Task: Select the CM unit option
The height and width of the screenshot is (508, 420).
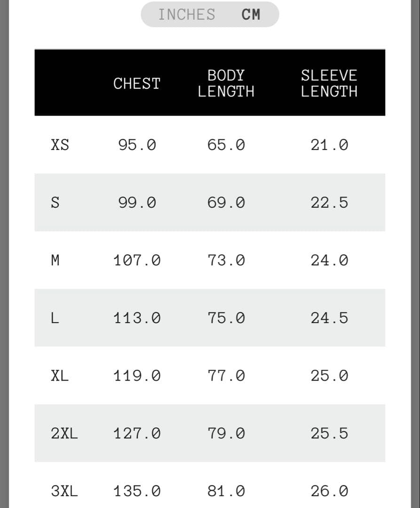Action: pyautogui.click(x=251, y=15)
